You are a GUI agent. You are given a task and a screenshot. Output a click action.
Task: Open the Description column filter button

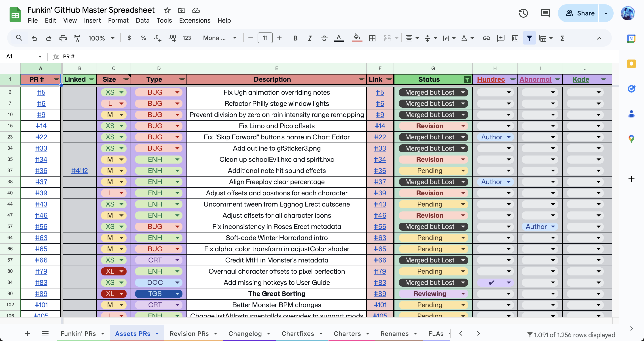click(x=362, y=80)
